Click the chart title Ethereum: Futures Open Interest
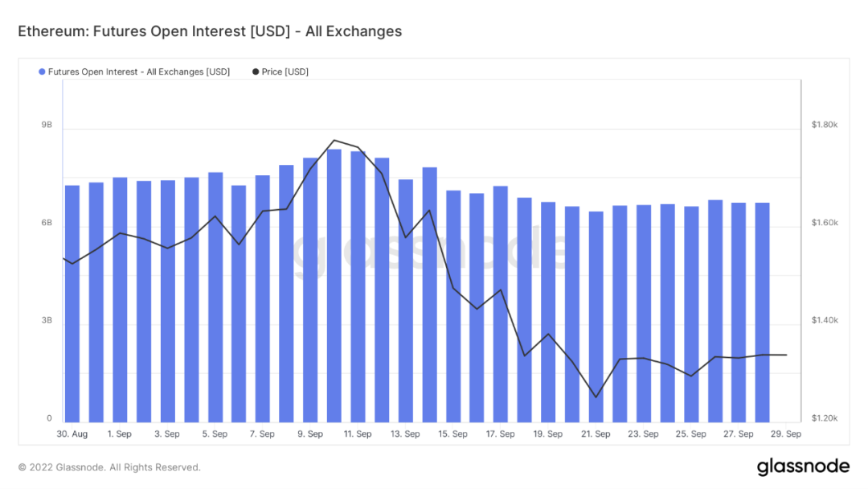This screenshot has width=868, height=489. point(210,31)
